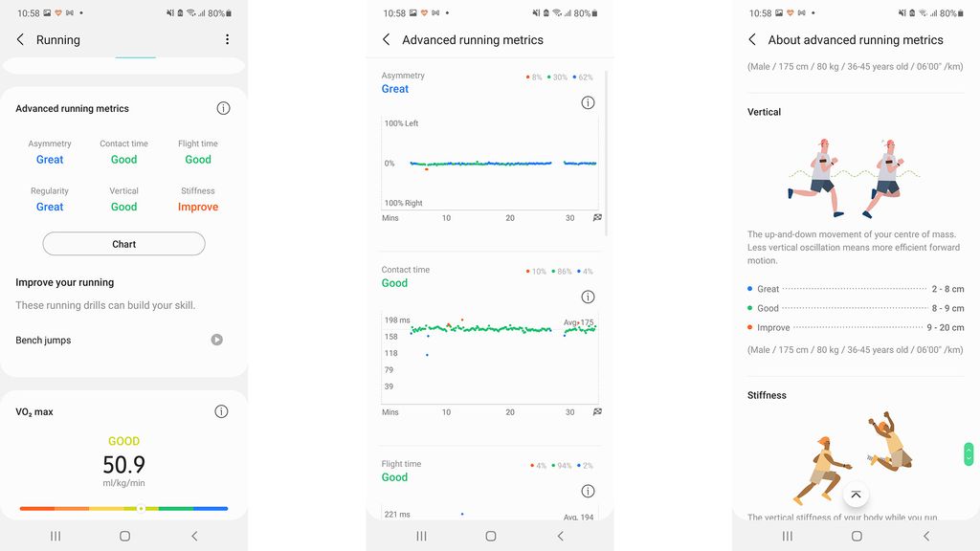The height and width of the screenshot is (551, 980).
Task: Go back from the Running screen
Action: click(20, 40)
